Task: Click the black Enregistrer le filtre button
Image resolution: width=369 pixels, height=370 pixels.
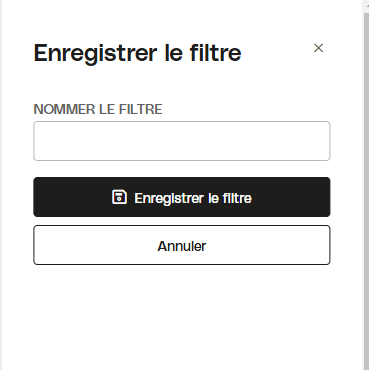Action: pyautogui.click(x=182, y=197)
